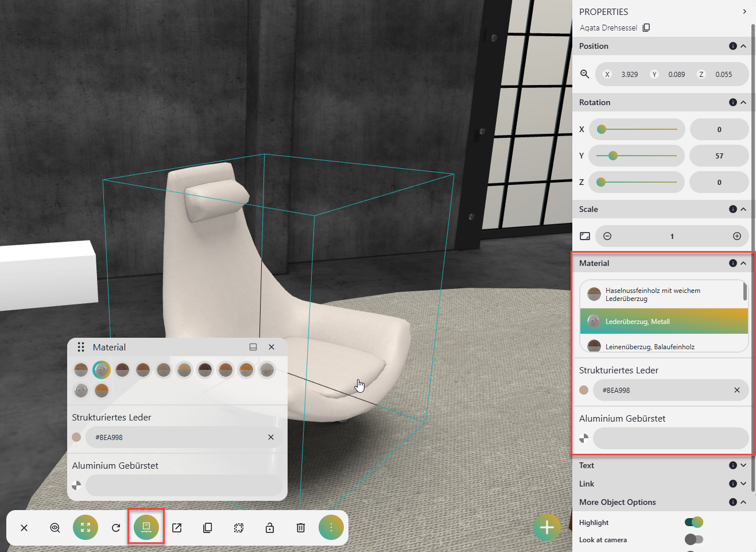
Task: Click the position Y value field
Action: (x=677, y=74)
